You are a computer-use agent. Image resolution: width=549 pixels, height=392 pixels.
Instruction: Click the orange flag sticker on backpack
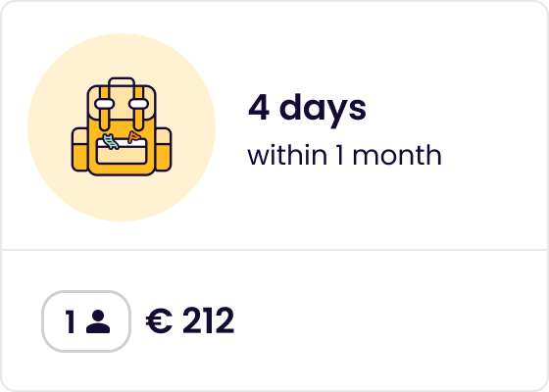click(x=134, y=137)
